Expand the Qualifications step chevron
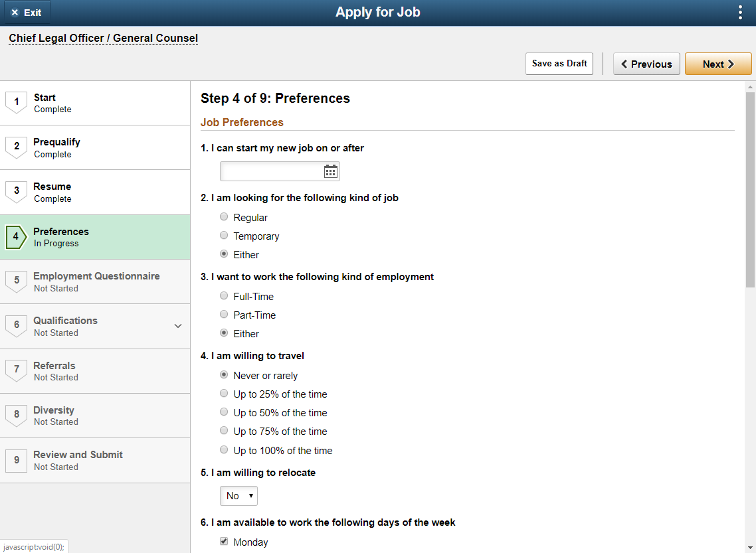756x553 pixels. click(x=178, y=326)
